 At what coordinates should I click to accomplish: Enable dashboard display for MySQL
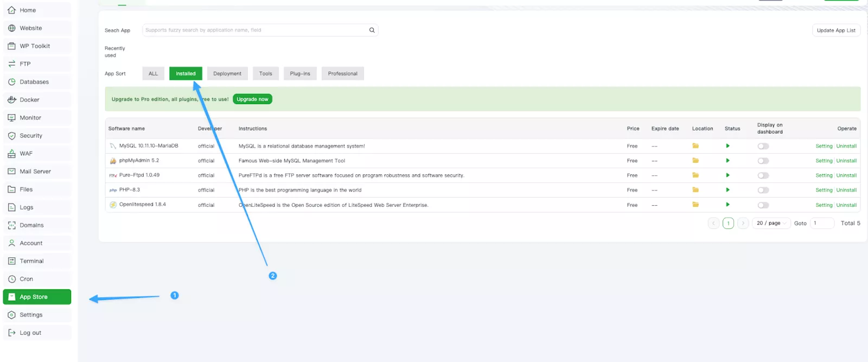(763, 146)
